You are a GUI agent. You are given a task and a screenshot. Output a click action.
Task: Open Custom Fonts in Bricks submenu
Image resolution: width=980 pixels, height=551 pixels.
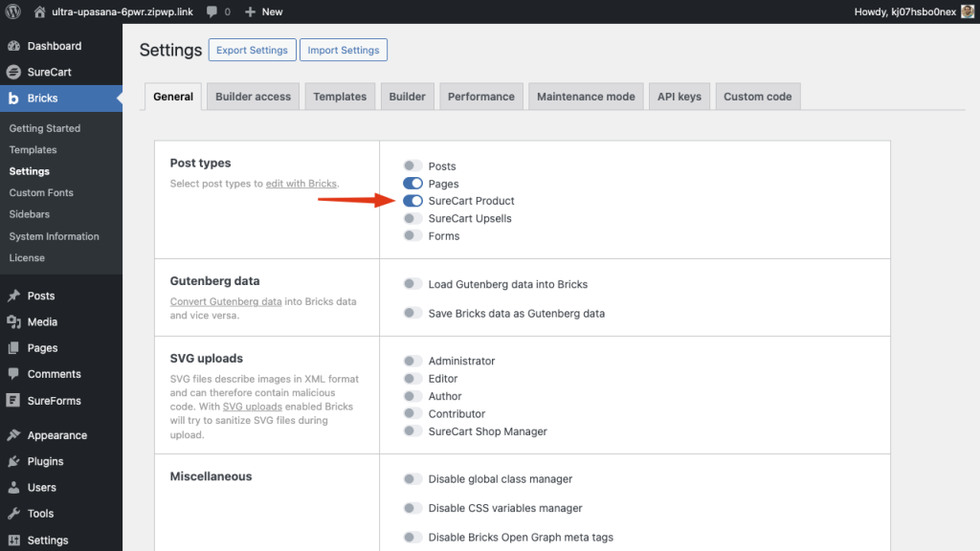click(41, 193)
